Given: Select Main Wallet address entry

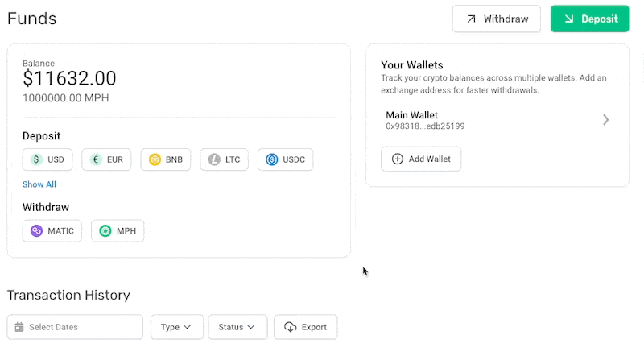Looking at the screenshot, I should pos(497,120).
